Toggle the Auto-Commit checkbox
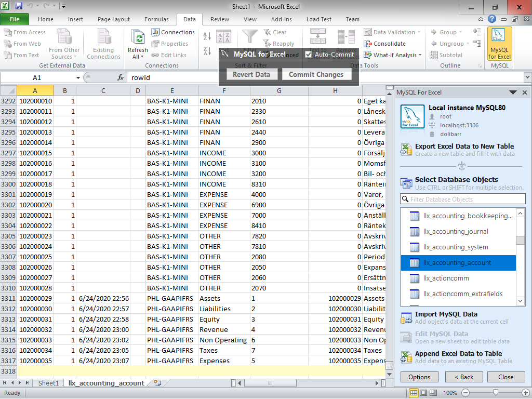532x399 pixels. (308, 54)
